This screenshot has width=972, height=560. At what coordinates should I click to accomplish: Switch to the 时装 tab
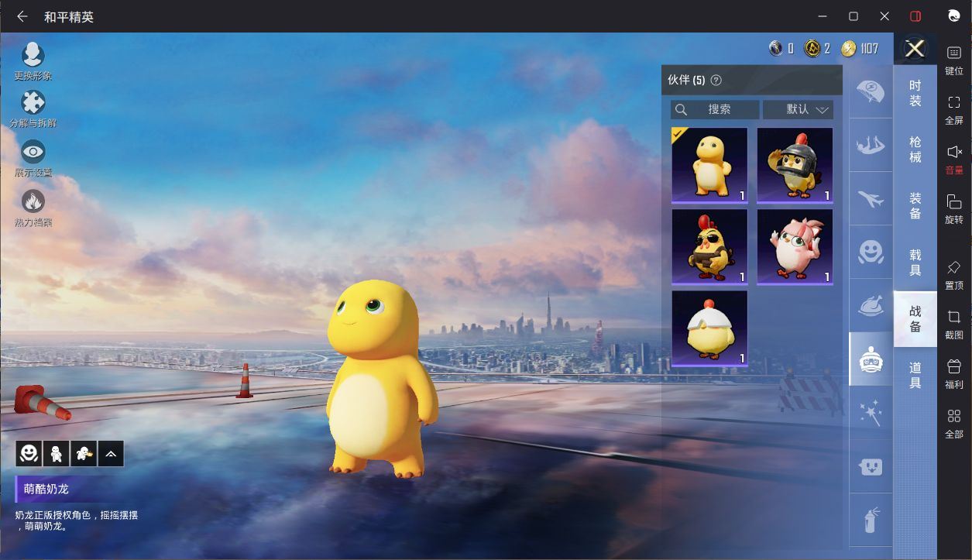(x=915, y=93)
